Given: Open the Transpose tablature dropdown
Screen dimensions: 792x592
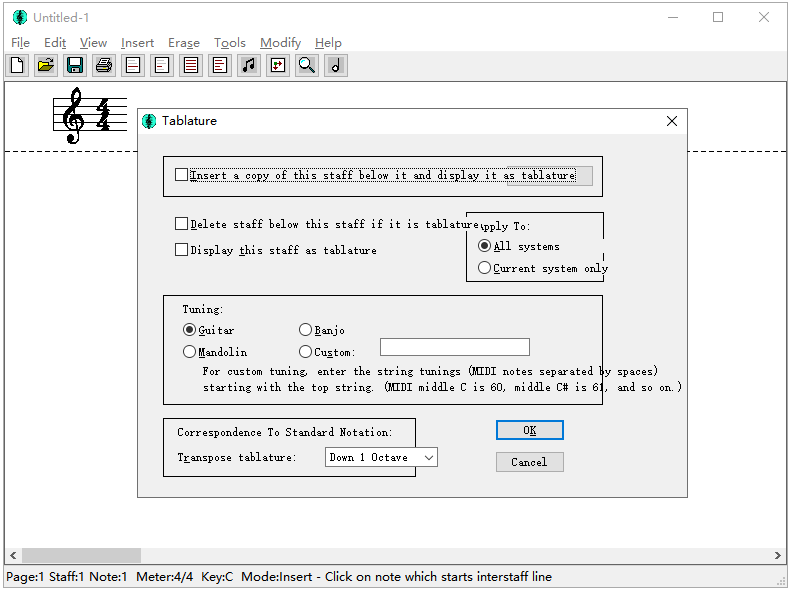Looking at the screenshot, I should 382,457.
